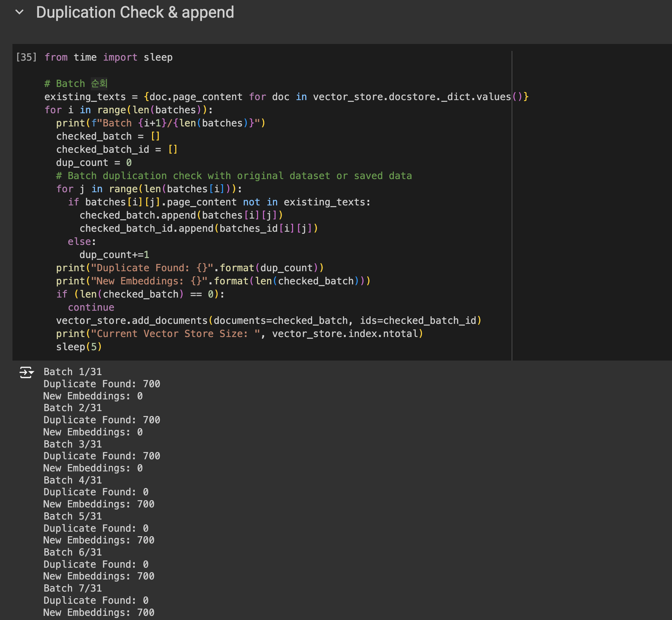Click the dup_count+=1 line
This screenshot has height=620, width=672.
[114, 255]
